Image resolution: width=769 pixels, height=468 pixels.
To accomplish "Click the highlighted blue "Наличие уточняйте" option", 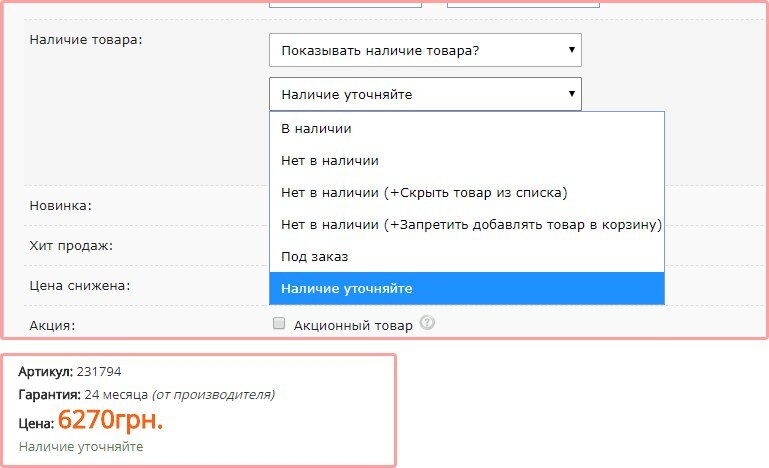I will [346, 288].
